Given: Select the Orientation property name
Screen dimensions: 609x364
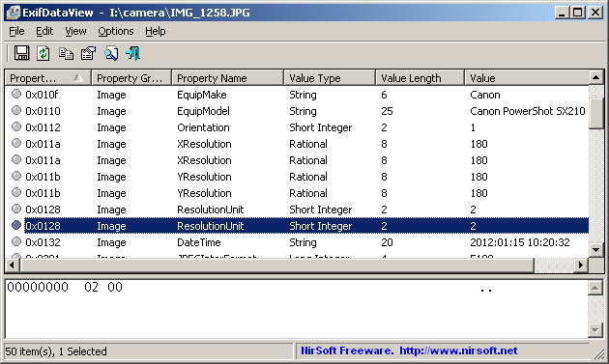Looking at the screenshot, I should [203, 127].
